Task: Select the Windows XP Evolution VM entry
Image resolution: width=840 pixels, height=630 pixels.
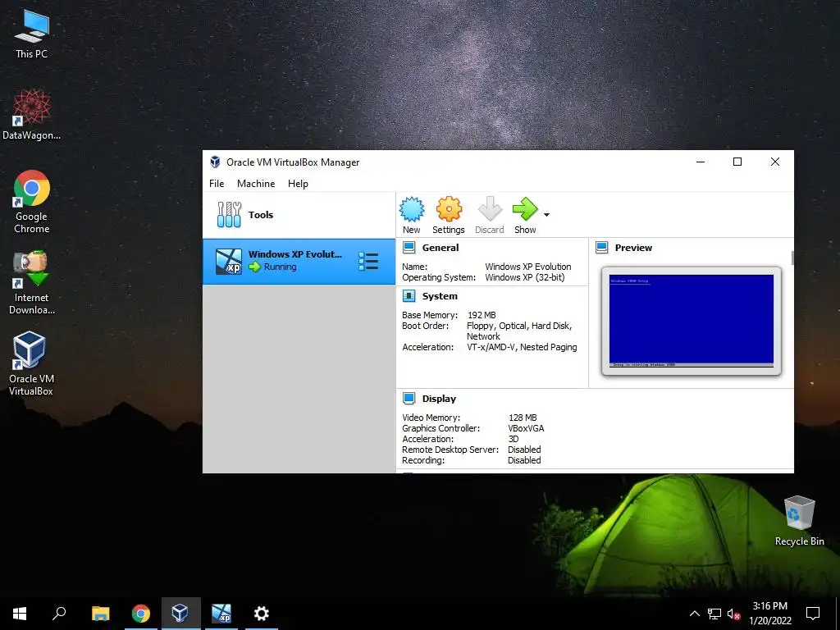Action: [x=299, y=262]
